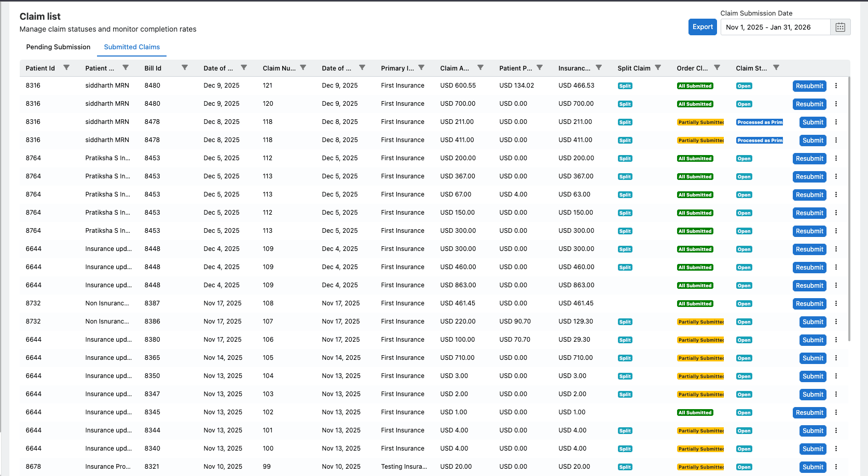The height and width of the screenshot is (476, 868).
Task: Open the Patient Id column filter
Action: click(x=66, y=67)
